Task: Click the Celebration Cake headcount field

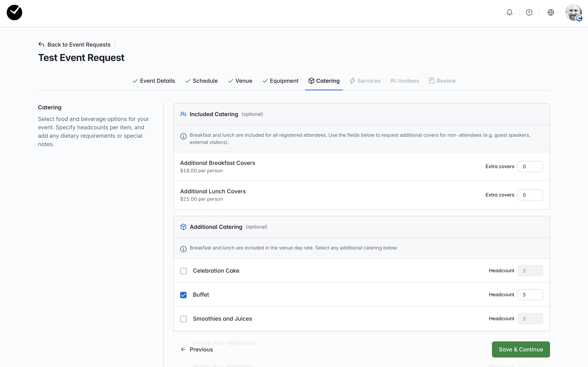Action: click(x=530, y=271)
